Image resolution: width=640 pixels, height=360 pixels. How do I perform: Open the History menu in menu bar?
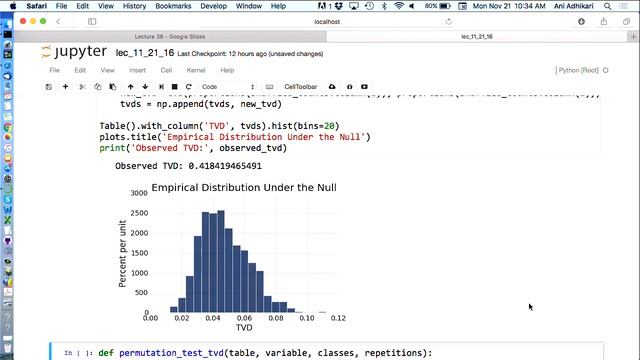point(134,6)
